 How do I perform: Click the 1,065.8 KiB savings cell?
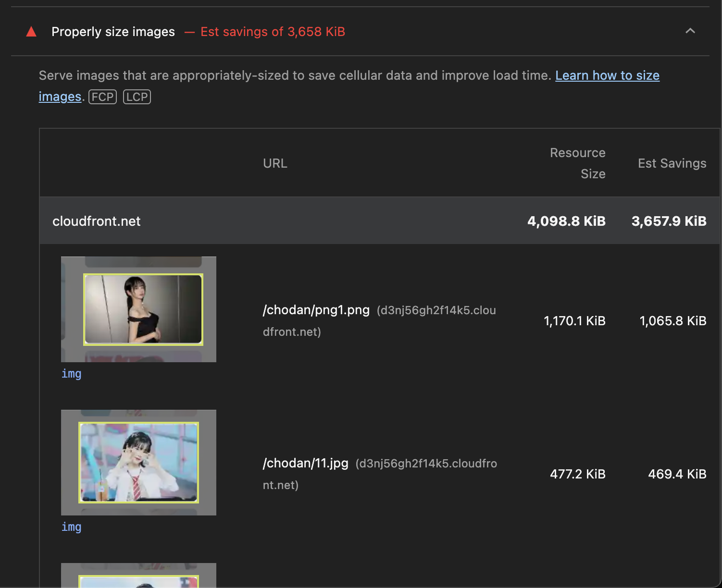click(x=672, y=321)
